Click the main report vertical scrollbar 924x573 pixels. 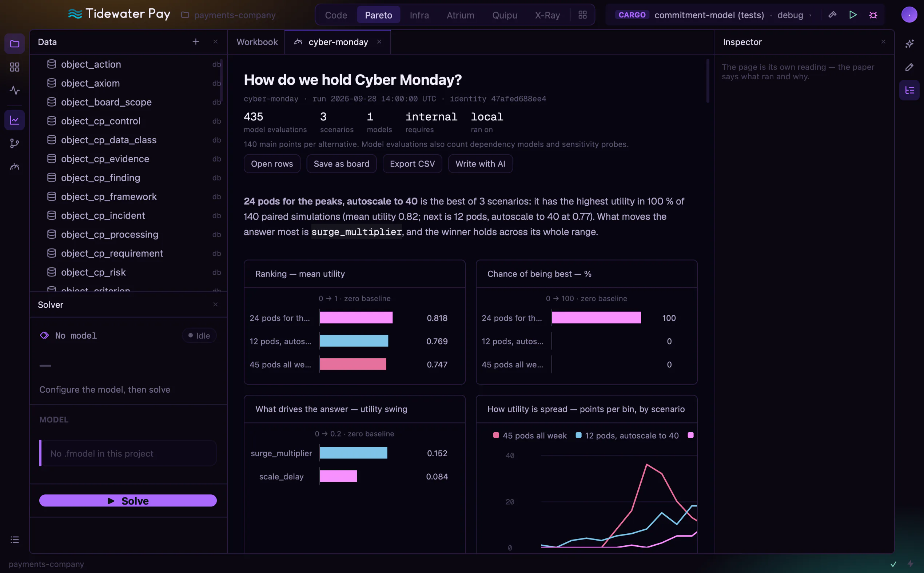tap(708, 81)
